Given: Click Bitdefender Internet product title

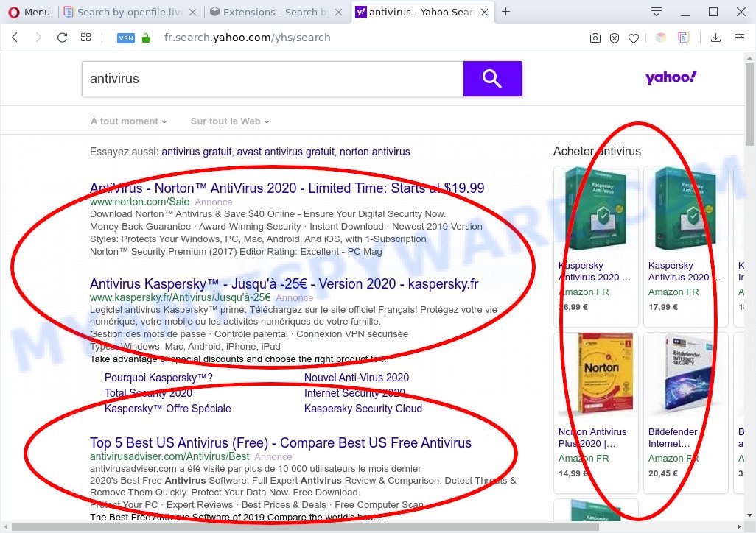Looking at the screenshot, I should (673, 437).
